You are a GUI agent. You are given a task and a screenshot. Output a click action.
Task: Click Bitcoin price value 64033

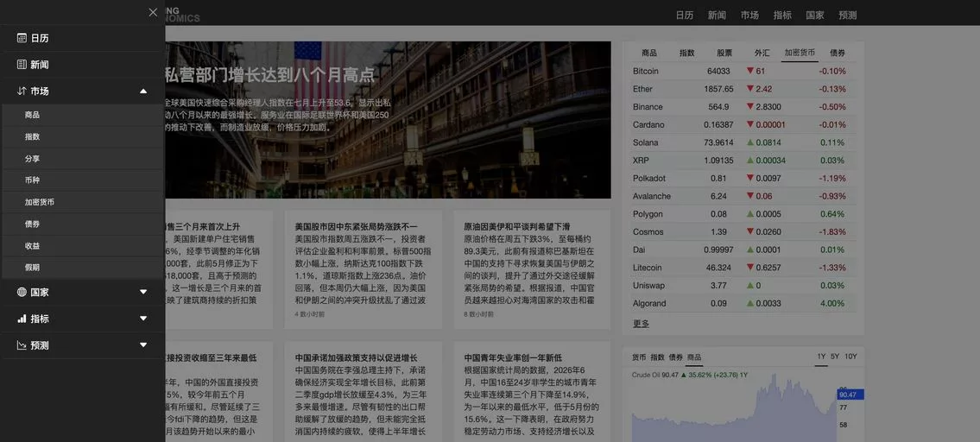click(x=718, y=72)
